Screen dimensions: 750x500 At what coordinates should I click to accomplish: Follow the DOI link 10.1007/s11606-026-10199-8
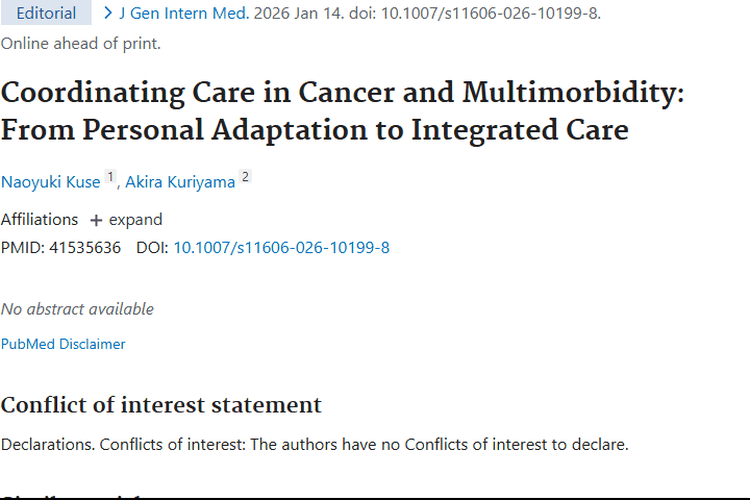281,247
